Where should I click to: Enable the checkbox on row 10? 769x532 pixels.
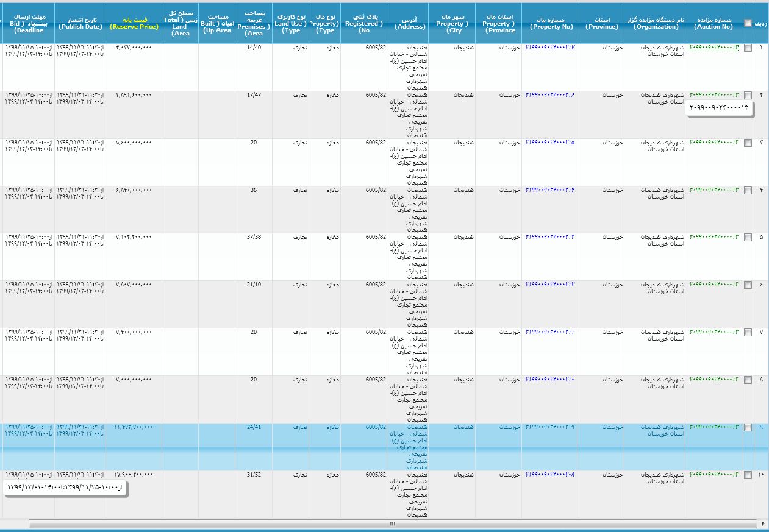(748, 476)
